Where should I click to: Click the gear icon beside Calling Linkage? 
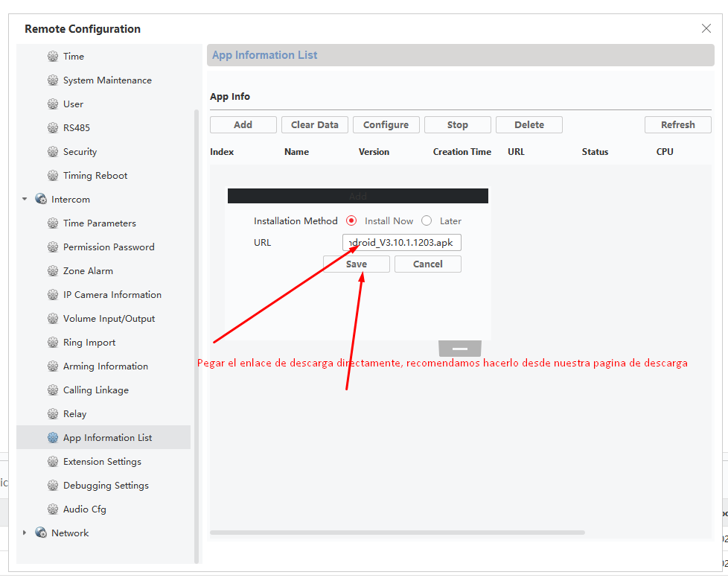[x=53, y=390]
